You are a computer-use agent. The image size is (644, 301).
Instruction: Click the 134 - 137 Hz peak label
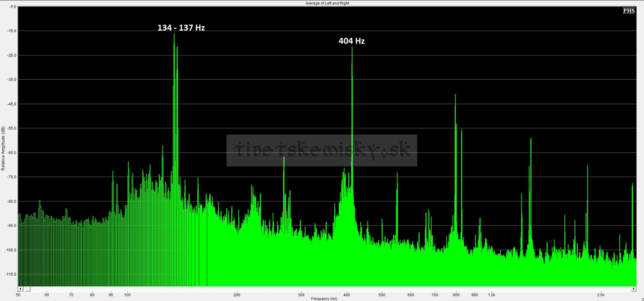(181, 27)
